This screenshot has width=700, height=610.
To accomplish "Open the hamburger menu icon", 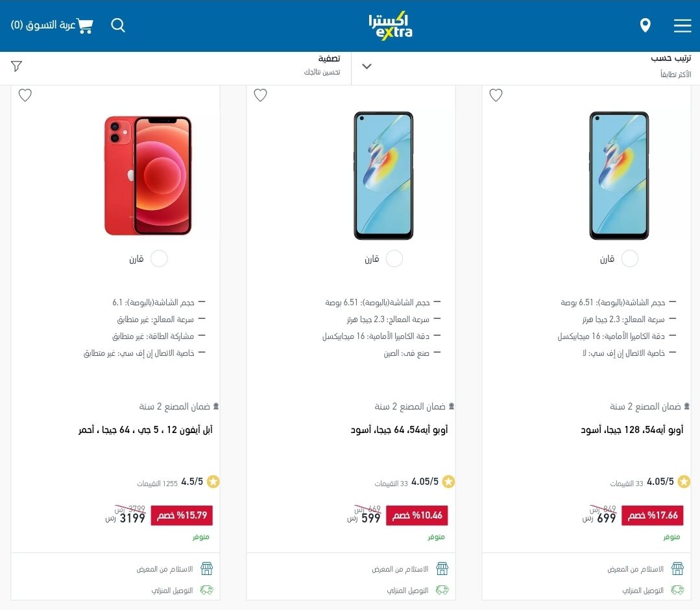I will coord(682,25).
